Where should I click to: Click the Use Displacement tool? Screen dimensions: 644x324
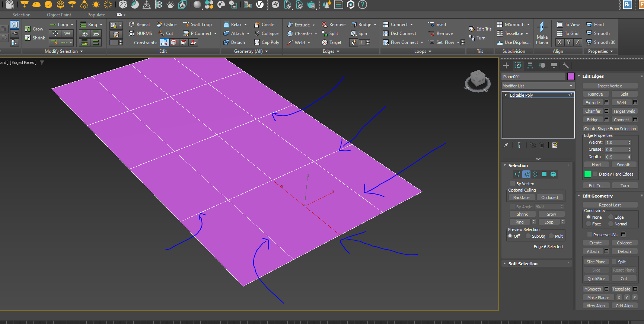tap(514, 42)
